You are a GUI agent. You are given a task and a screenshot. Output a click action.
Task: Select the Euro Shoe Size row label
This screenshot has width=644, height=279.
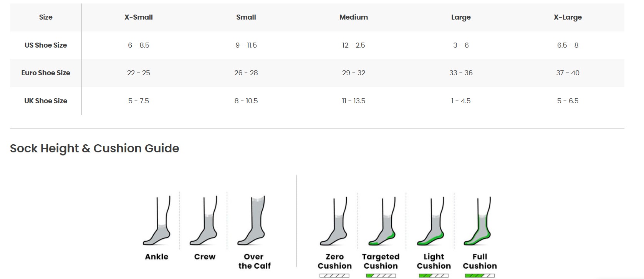46,73
